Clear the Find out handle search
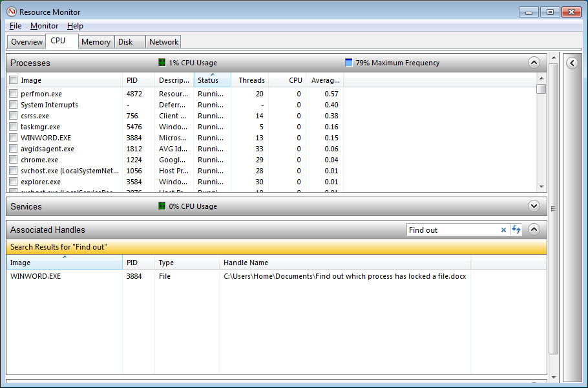This screenshot has width=588, height=388. (503, 230)
